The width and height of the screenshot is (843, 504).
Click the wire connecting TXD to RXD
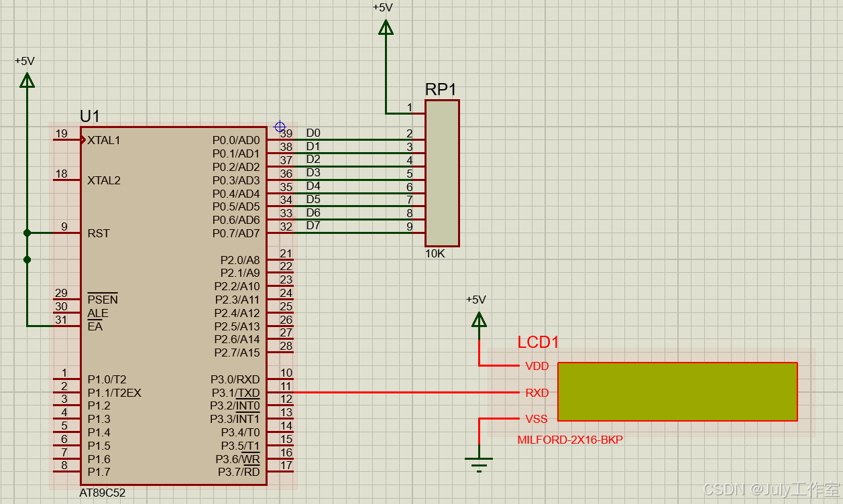402,393
